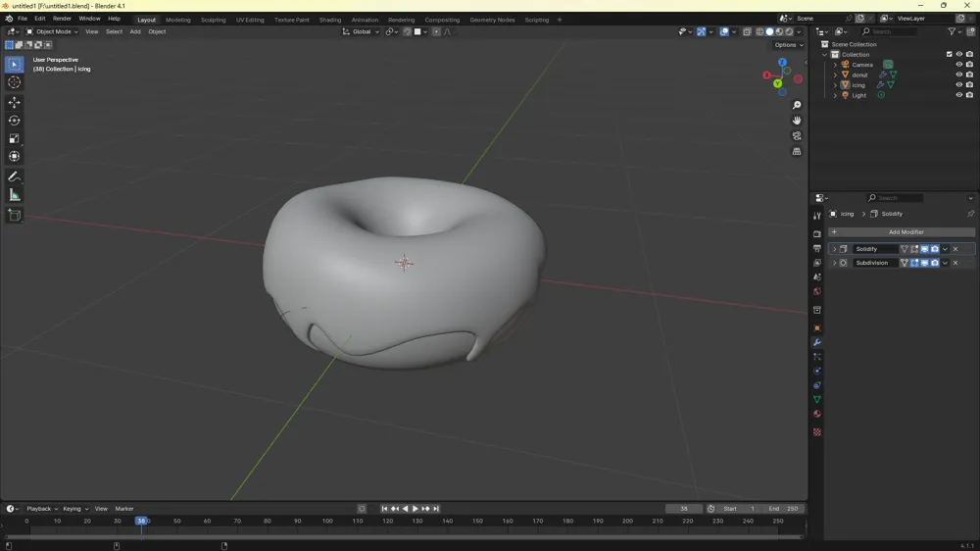Screen dimensions: 980x551
Task: Expand the Light item in outliner
Action: coord(836,95)
